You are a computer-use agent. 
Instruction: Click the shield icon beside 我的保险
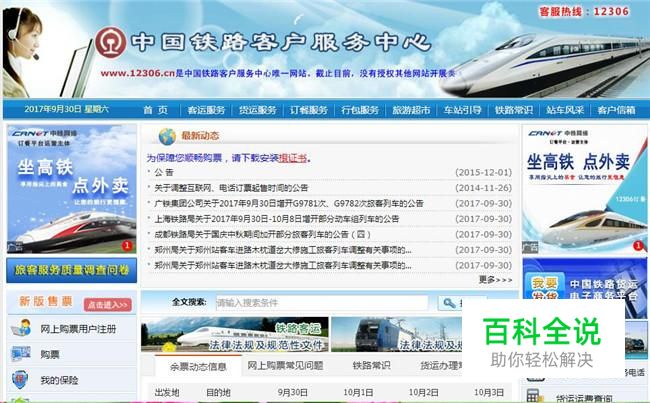coord(20,379)
